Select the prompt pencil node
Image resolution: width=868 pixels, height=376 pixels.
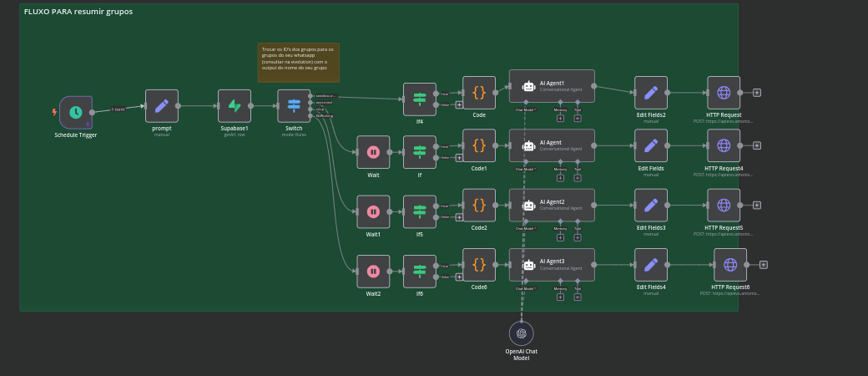coord(162,106)
